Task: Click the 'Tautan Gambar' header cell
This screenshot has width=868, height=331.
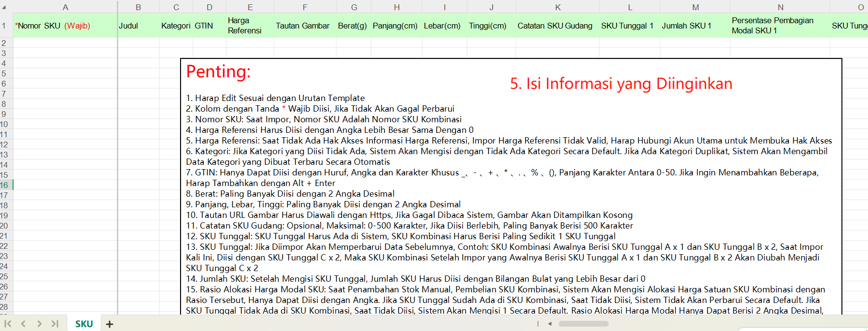Action: click(x=305, y=26)
